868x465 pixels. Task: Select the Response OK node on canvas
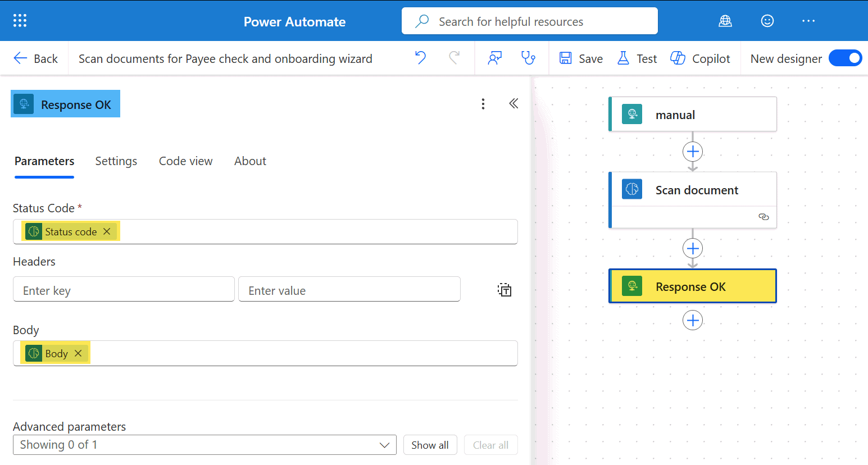coord(693,286)
